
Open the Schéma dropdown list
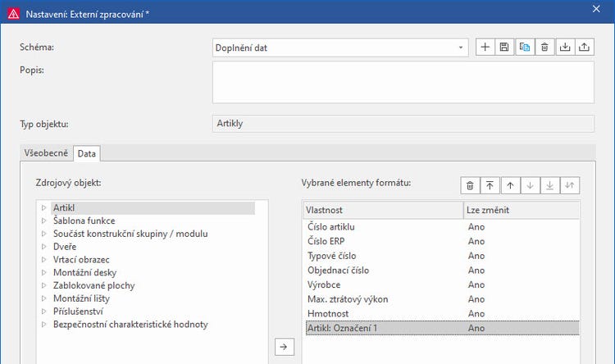(461, 48)
